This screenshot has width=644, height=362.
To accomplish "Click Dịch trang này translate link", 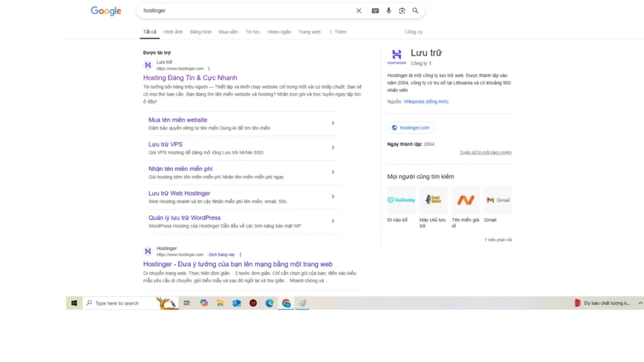I will click(x=222, y=255).
